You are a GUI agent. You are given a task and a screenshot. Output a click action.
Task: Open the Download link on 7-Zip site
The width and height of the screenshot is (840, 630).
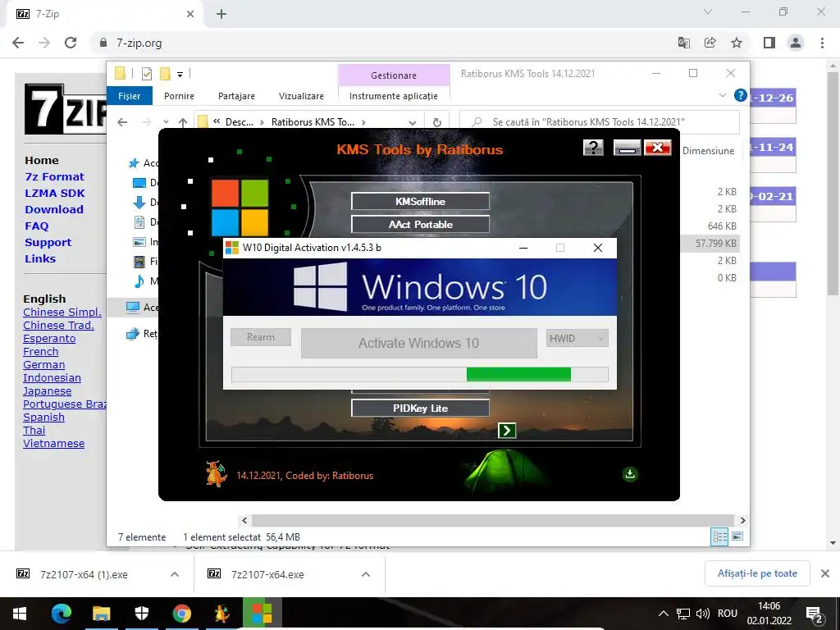[x=54, y=209]
